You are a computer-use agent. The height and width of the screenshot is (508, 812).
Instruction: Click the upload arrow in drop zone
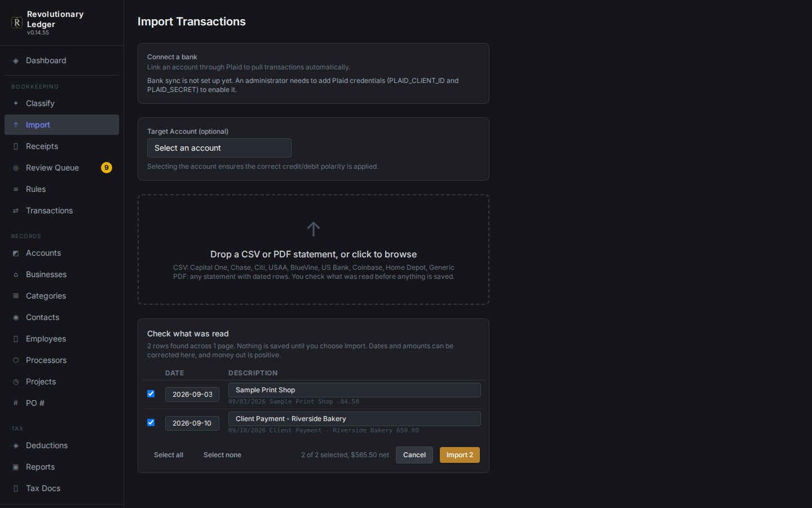[314, 229]
